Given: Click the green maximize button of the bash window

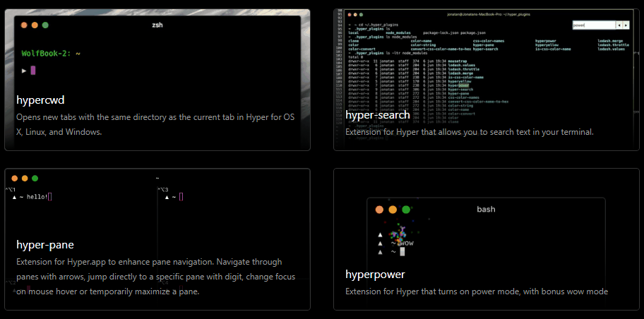Looking at the screenshot, I should [406, 210].
